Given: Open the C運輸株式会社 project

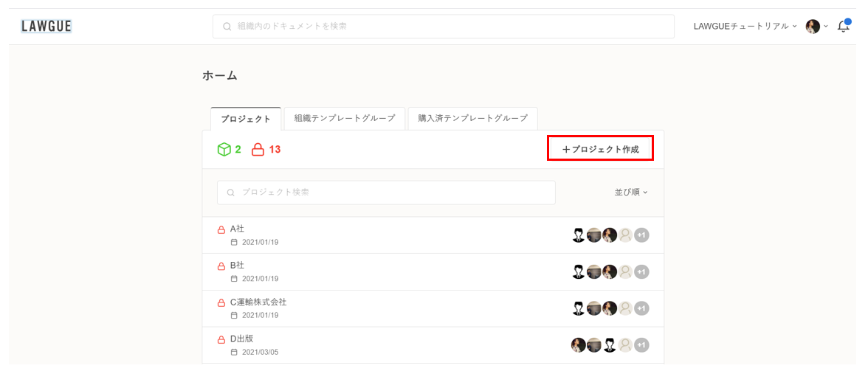Looking at the screenshot, I should 258,302.
